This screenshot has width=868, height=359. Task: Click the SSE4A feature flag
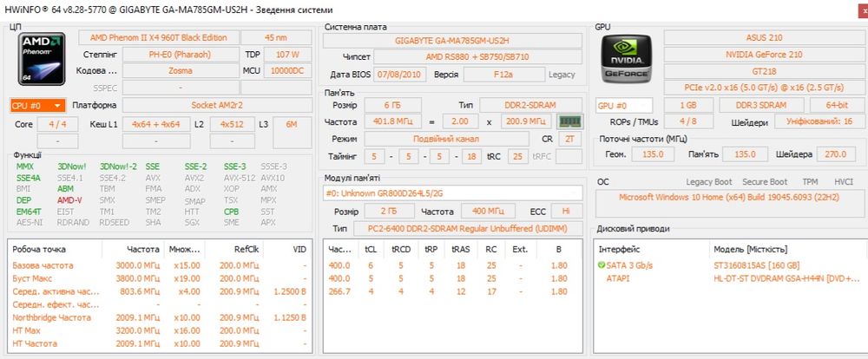click(29, 178)
